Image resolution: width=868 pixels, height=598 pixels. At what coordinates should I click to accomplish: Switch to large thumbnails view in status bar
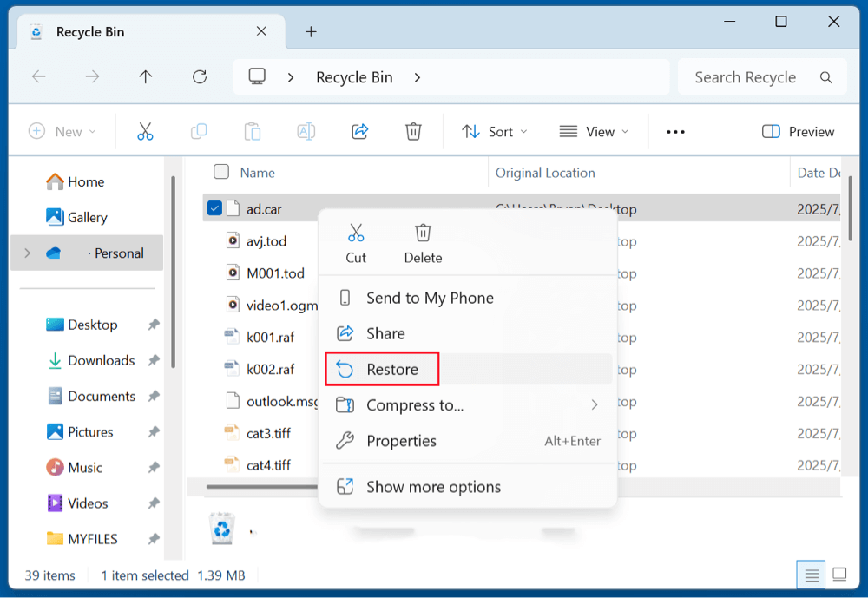tap(838, 574)
